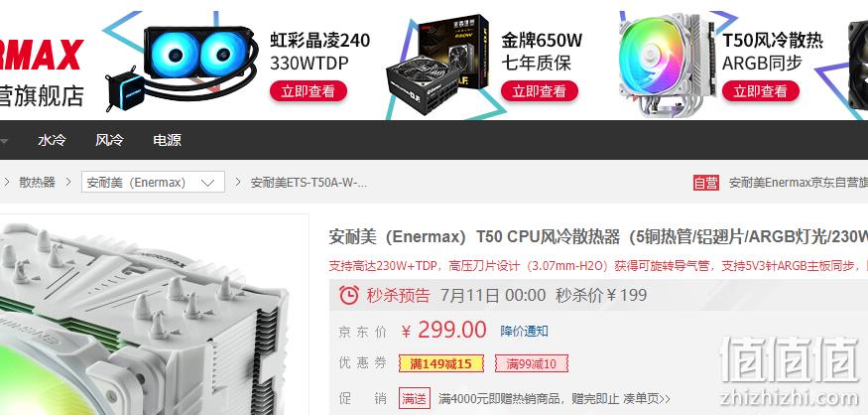Open the 风冷 navigation menu item
The width and height of the screenshot is (868, 415).
[x=109, y=140]
